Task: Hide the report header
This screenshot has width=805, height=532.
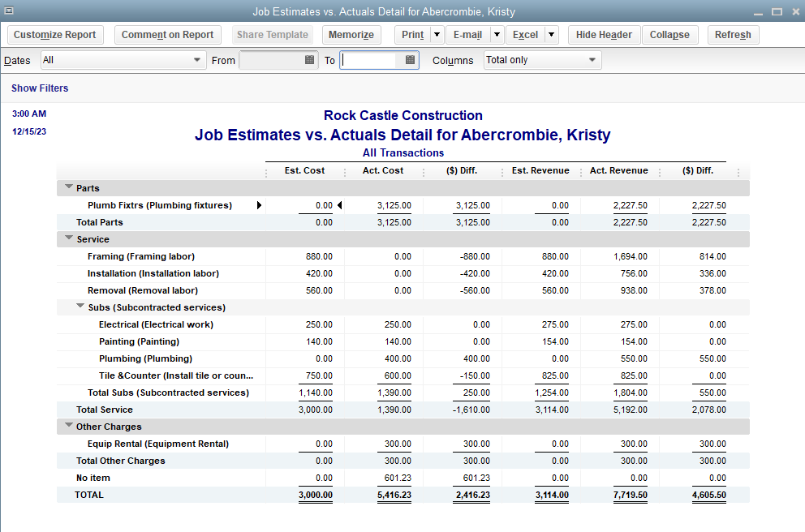Action: click(x=604, y=35)
